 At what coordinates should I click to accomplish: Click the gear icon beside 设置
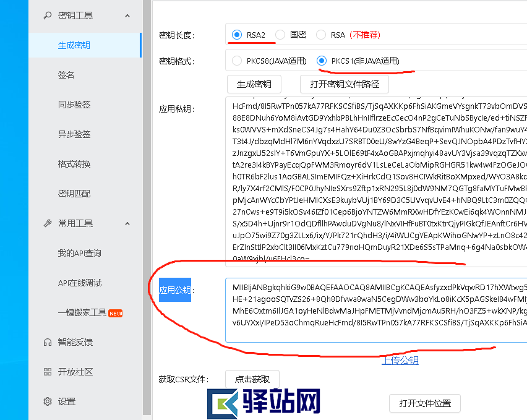(48, 401)
